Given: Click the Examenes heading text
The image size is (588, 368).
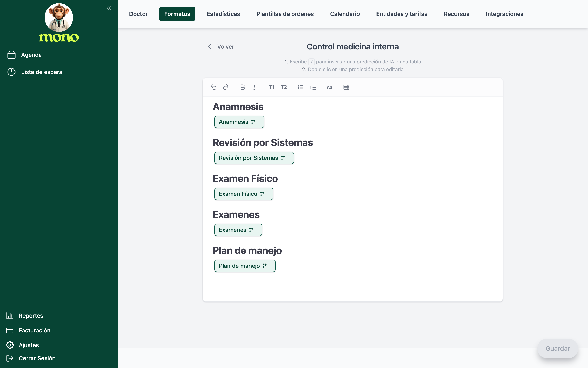Looking at the screenshot, I should pyautogui.click(x=236, y=215).
